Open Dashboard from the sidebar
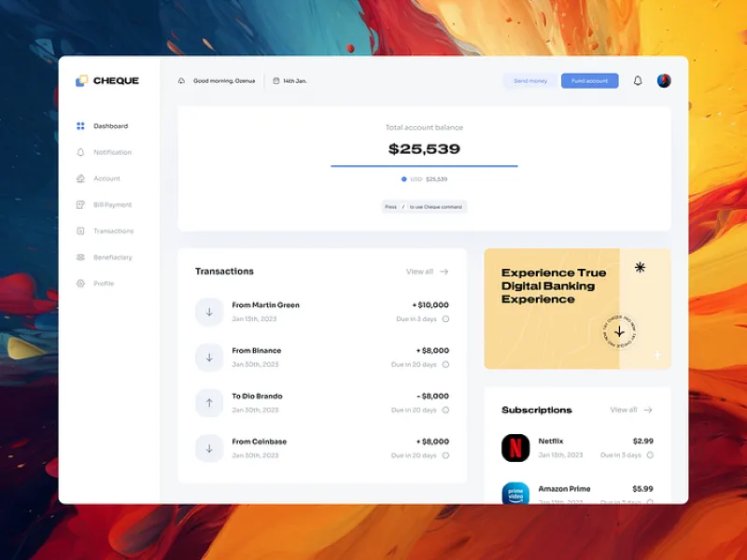747x560 pixels. click(103, 126)
